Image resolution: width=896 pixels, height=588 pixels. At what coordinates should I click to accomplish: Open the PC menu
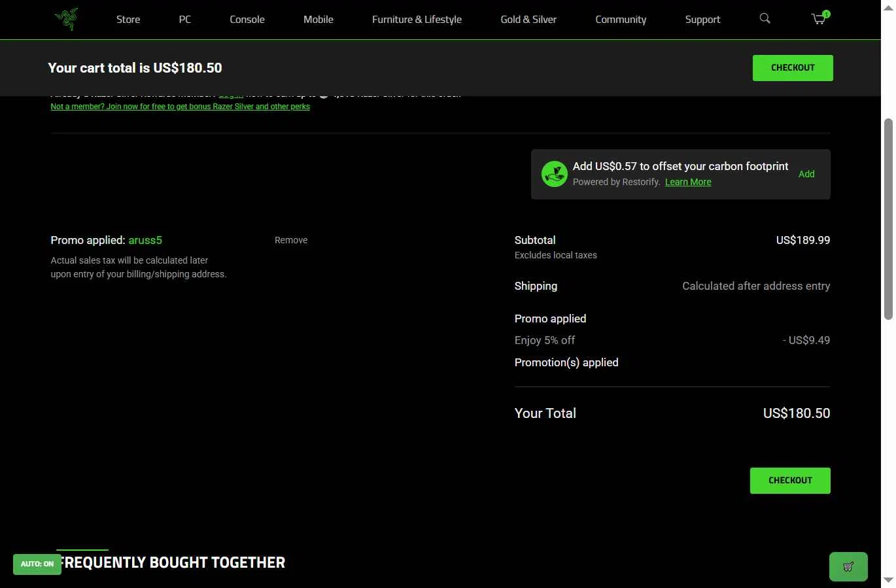(x=185, y=20)
